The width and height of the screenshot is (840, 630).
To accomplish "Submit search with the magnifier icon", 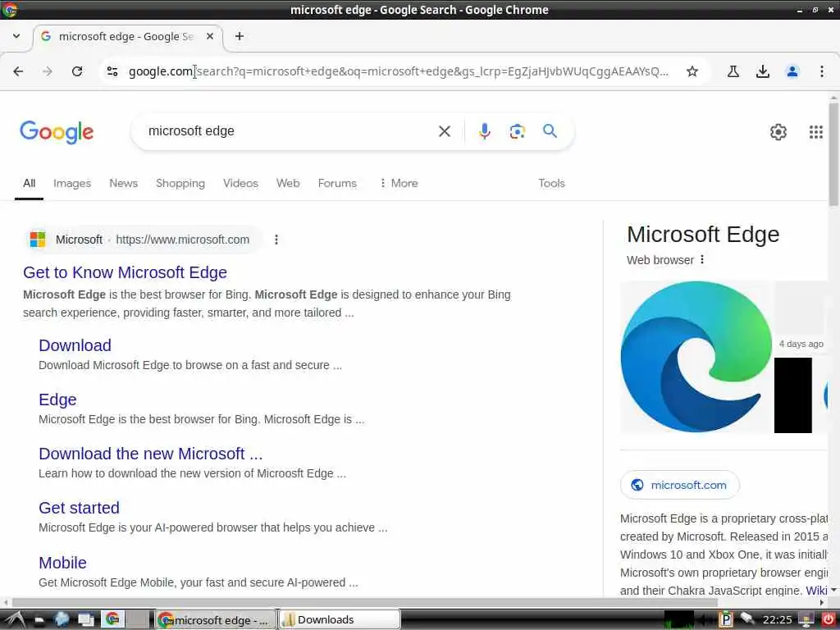I will coord(550,131).
